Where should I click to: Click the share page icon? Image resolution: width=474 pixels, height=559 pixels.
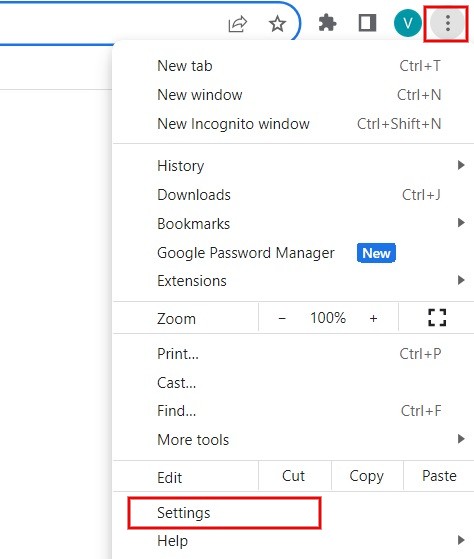[x=238, y=24]
